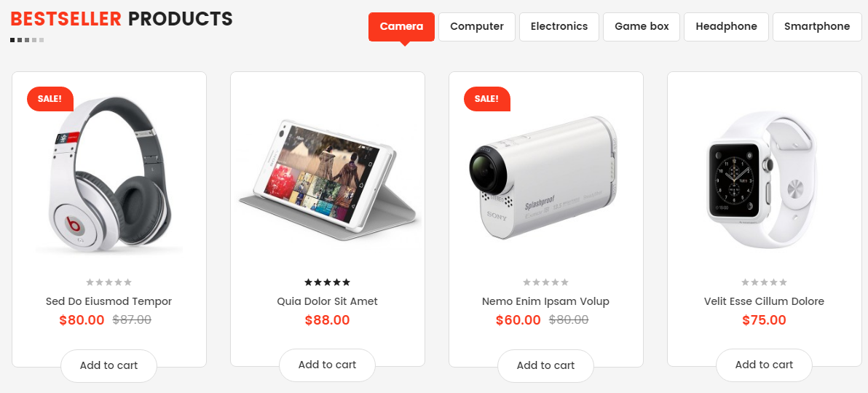Add Quia Dolor Sit Amet to cart
Screen dimensions: 868x393
pyautogui.click(x=327, y=365)
